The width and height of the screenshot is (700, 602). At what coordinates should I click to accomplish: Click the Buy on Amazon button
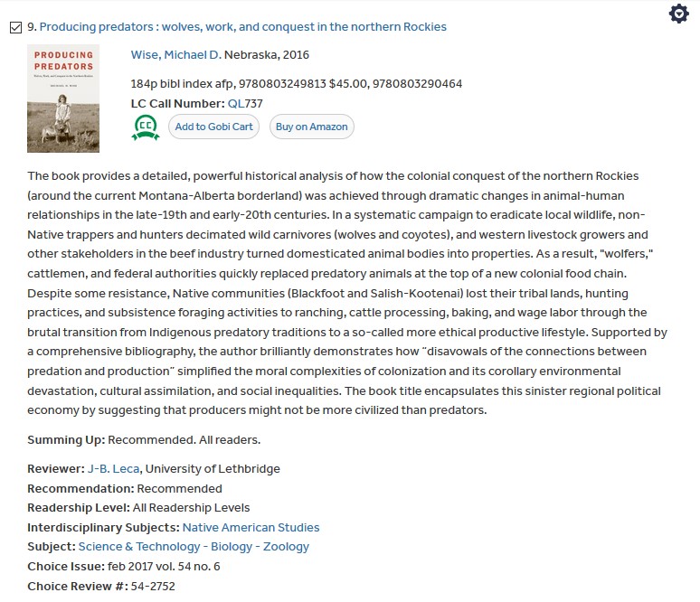(x=311, y=127)
